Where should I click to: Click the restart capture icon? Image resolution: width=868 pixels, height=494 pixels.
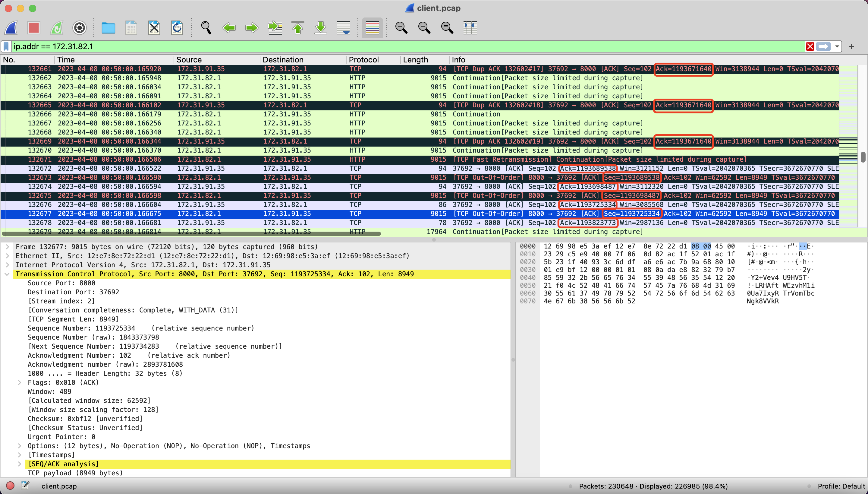click(57, 27)
